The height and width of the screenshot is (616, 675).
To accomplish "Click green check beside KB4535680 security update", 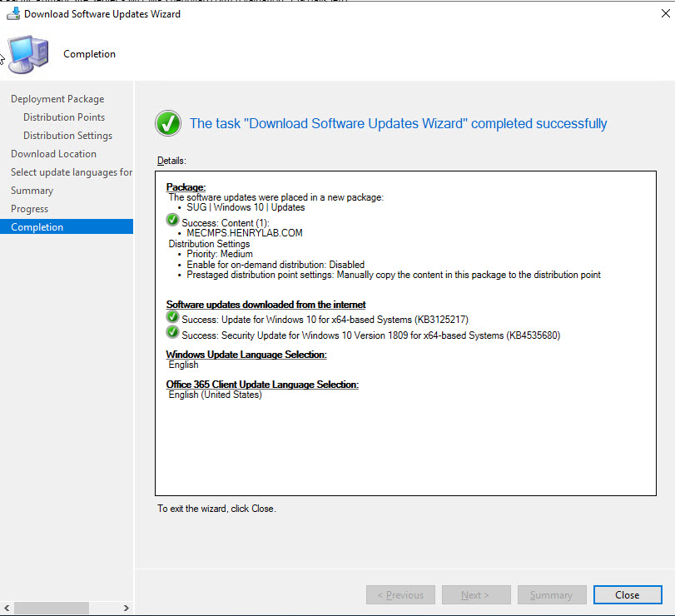I will tap(172, 332).
